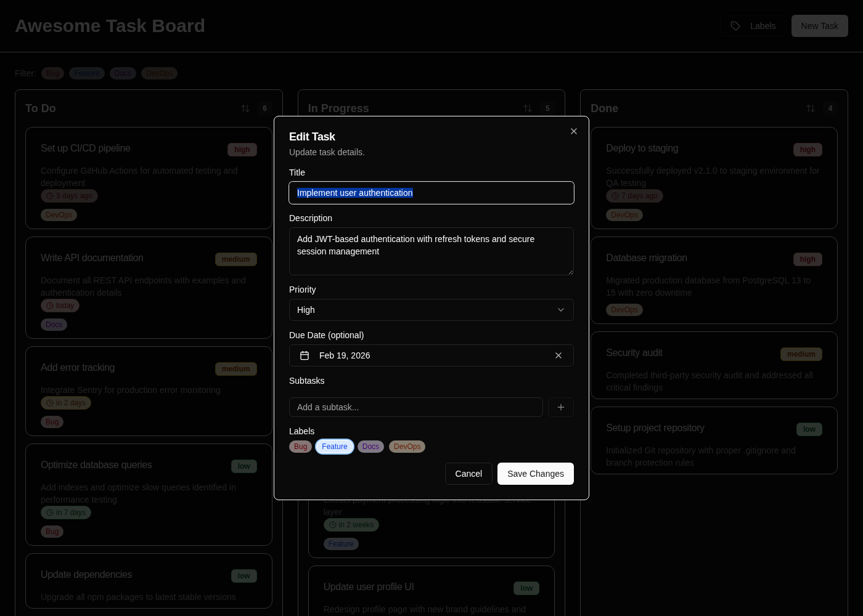The height and width of the screenshot is (616, 863).
Task: Click the 3 days ago due badge
Action: pos(69,196)
